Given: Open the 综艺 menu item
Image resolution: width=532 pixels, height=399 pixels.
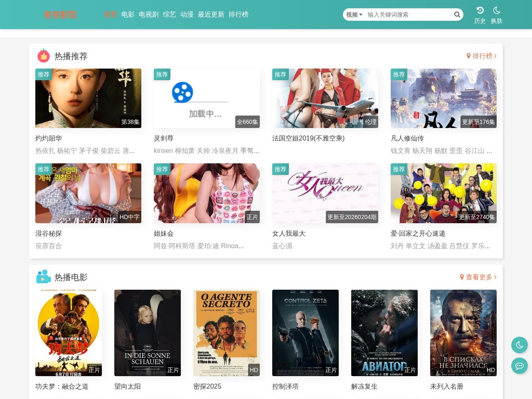Looking at the screenshot, I should 170,15.
